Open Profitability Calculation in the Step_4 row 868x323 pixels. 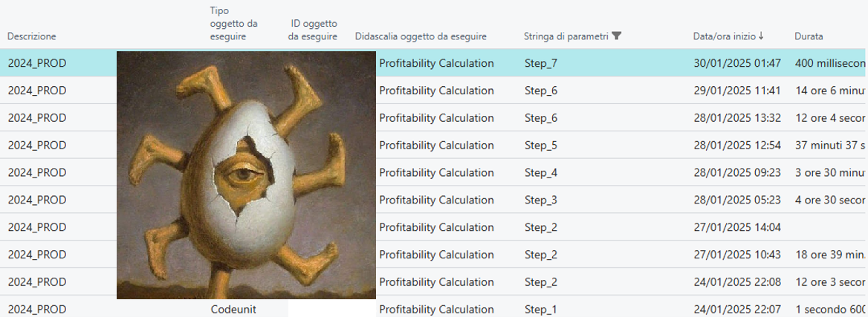tap(436, 173)
